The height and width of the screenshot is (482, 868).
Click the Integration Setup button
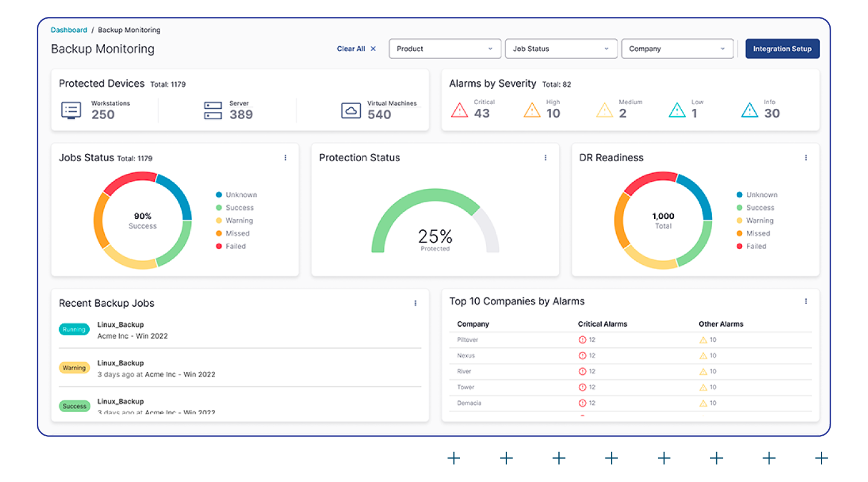(x=782, y=49)
